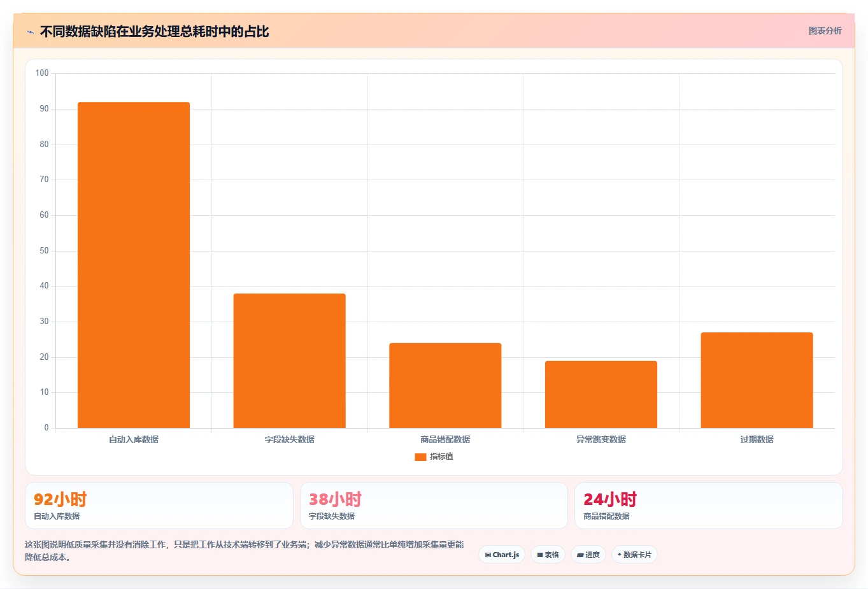868x589 pixels.
Task: Select the Chart.js tag pill
Action: (502, 555)
